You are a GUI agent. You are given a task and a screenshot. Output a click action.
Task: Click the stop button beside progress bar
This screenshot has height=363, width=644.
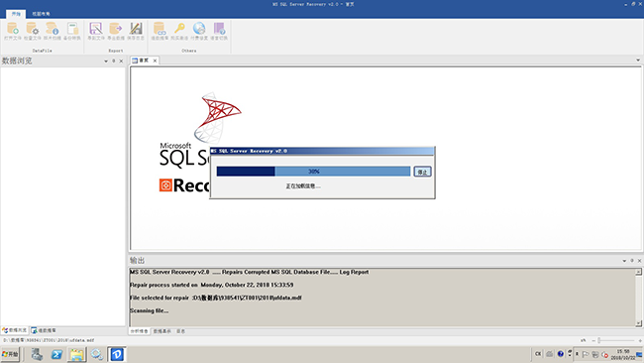422,172
